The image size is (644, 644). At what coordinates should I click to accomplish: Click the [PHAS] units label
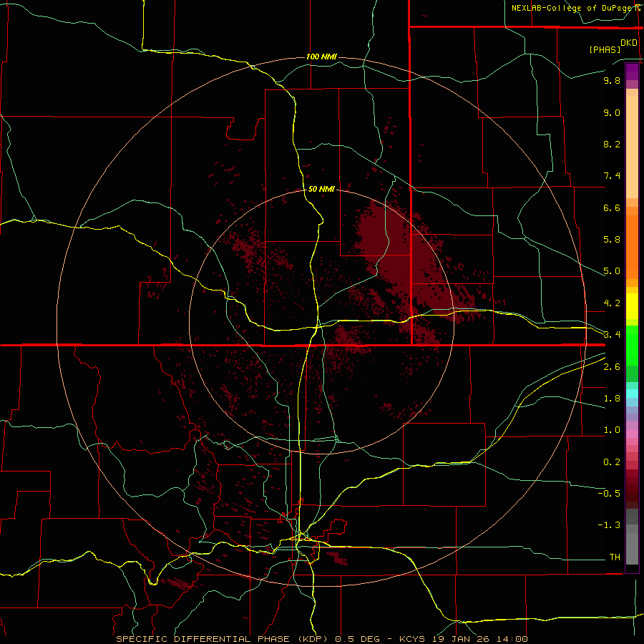605,49
